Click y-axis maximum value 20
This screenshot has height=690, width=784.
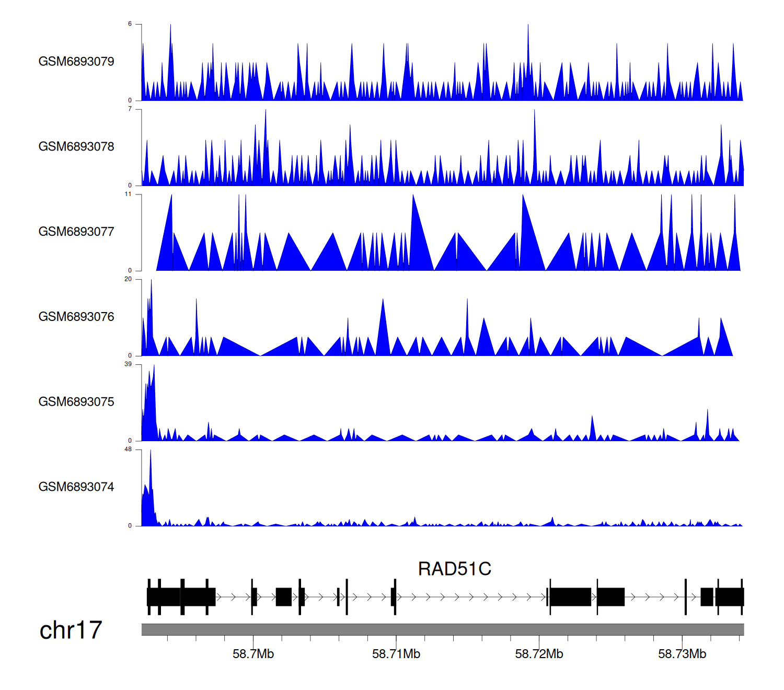click(x=128, y=279)
